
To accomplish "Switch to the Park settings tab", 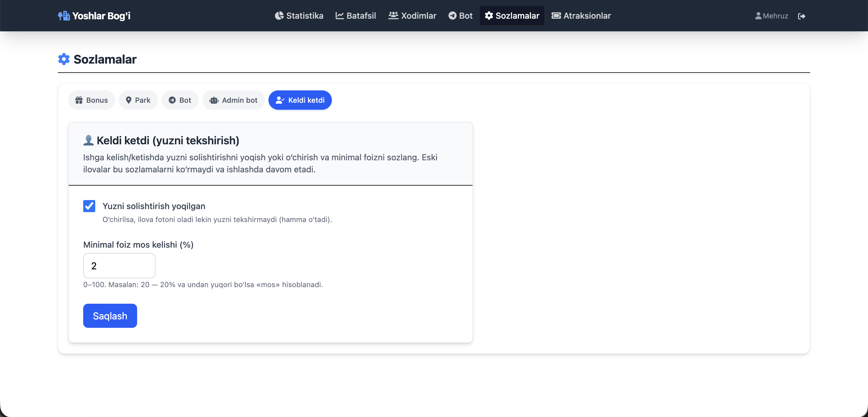I will (138, 100).
